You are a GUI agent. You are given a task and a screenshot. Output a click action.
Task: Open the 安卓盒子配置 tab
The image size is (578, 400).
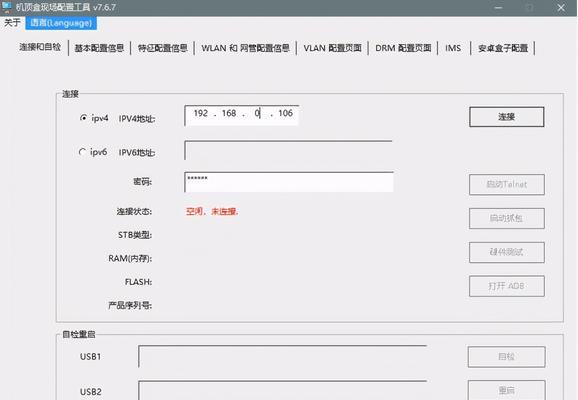tap(503, 48)
